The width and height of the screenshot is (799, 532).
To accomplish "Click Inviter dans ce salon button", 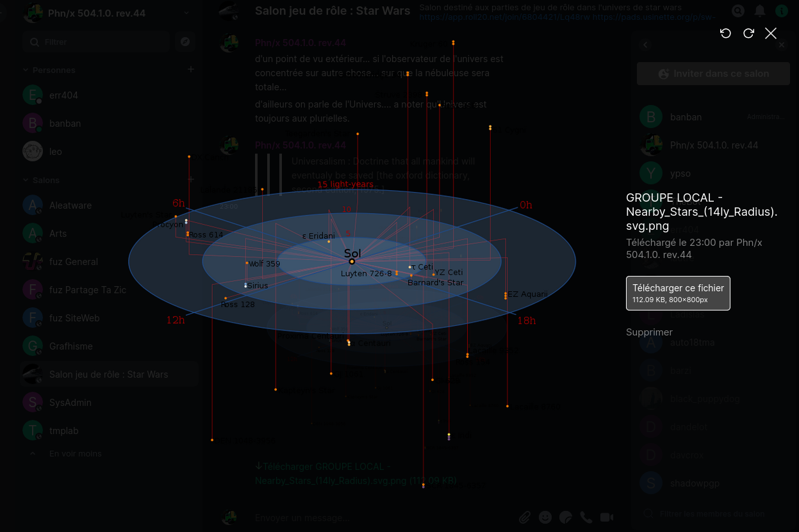I will click(713, 74).
